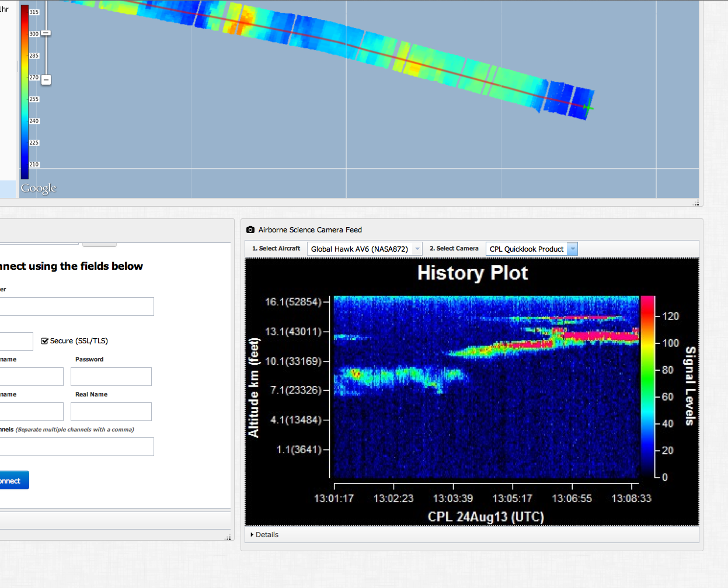Grab the connection panel resize grip

[228, 537]
